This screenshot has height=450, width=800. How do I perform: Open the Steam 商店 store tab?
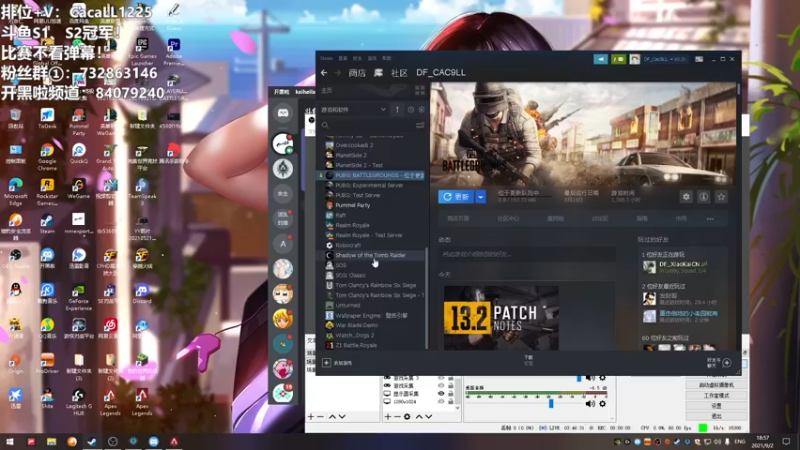(357, 73)
